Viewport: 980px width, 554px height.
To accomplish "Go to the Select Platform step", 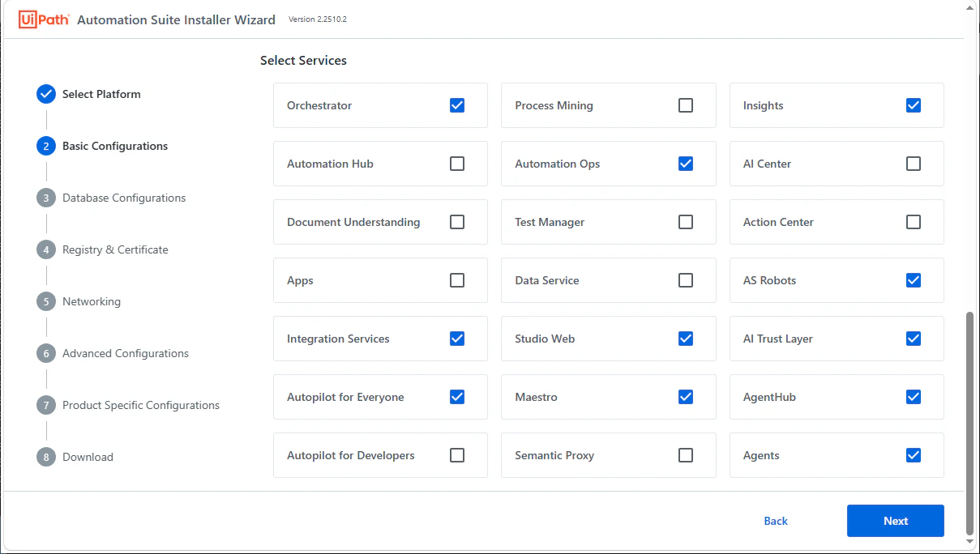I will (101, 94).
